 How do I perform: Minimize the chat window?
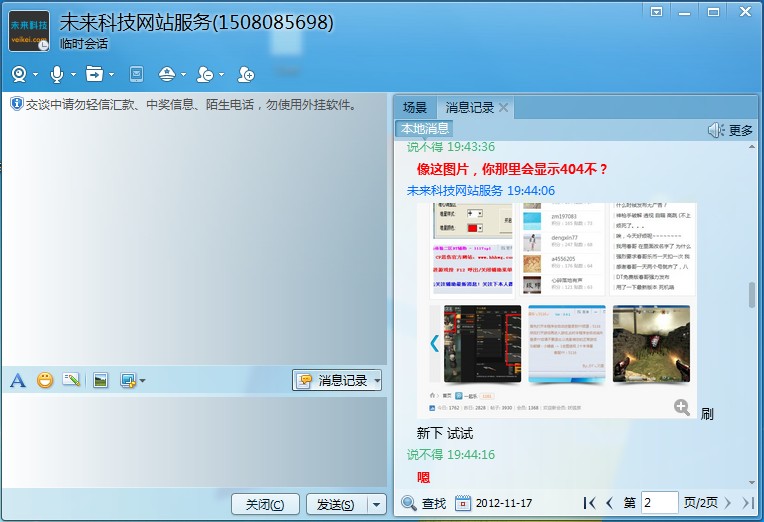tap(685, 12)
